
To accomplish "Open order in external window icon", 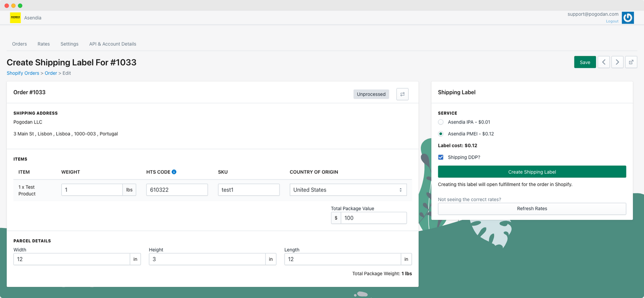I will [x=631, y=62].
